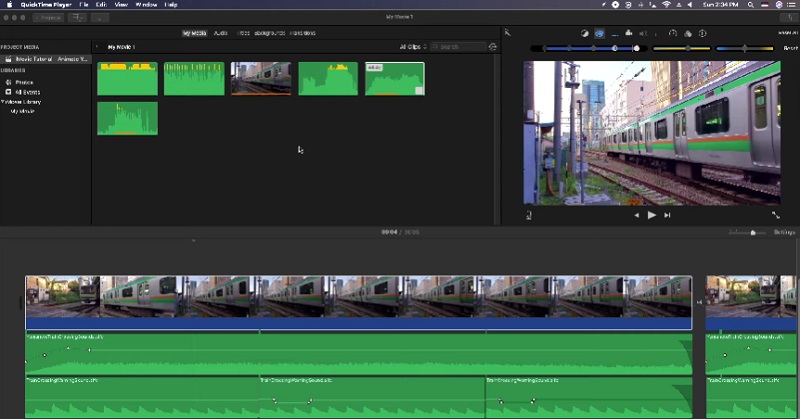The height and width of the screenshot is (419, 800).
Task: Play the preview in the viewer
Action: 652,215
